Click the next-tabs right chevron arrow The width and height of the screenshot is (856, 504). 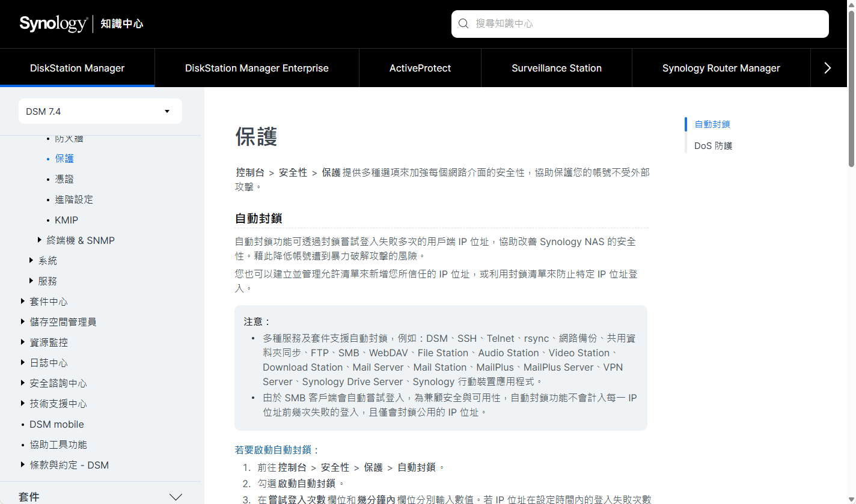click(x=828, y=68)
